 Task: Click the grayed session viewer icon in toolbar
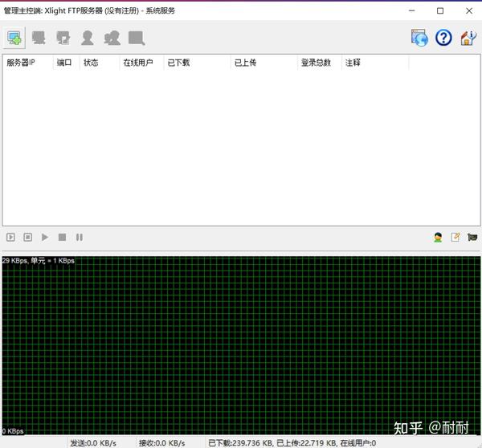tap(137, 38)
